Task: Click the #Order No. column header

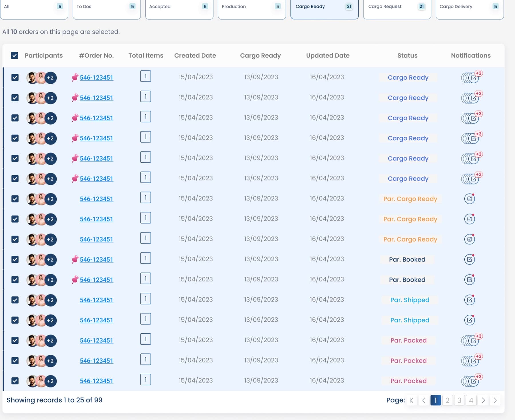Action: click(96, 55)
